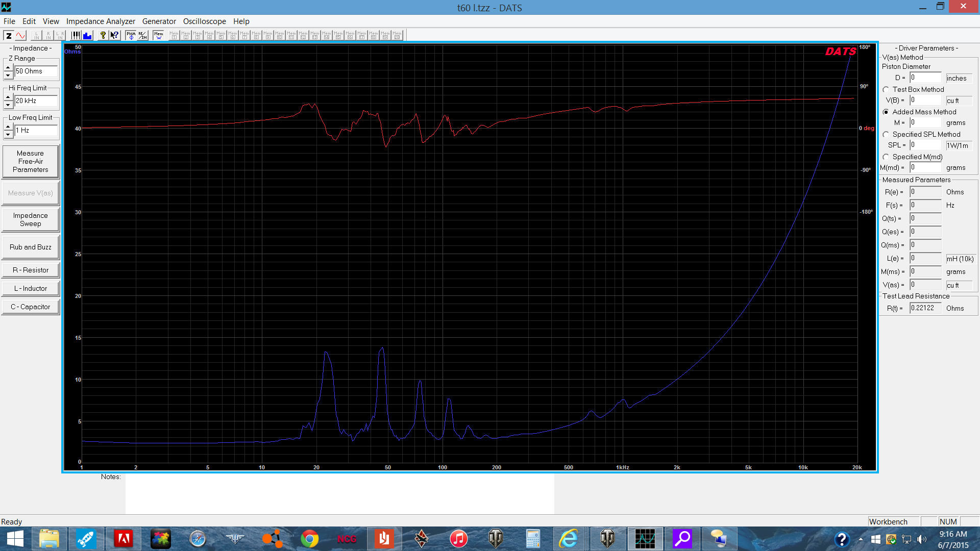
Task: Click the added mass M grams field
Action: point(925,122)
